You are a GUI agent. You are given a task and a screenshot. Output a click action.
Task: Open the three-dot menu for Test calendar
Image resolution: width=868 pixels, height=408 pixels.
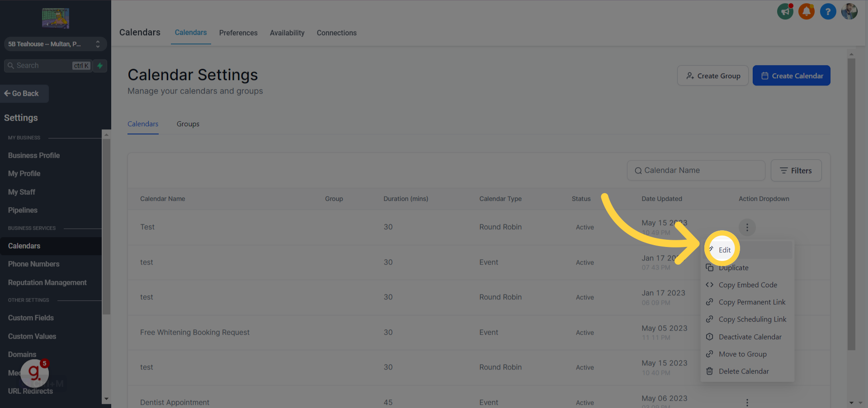747,227
